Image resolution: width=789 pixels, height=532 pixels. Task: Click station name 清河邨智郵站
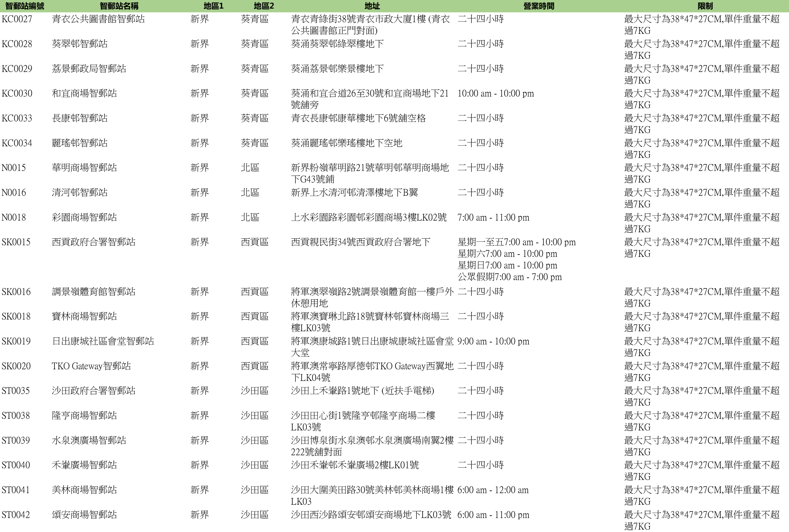(80, 192)
